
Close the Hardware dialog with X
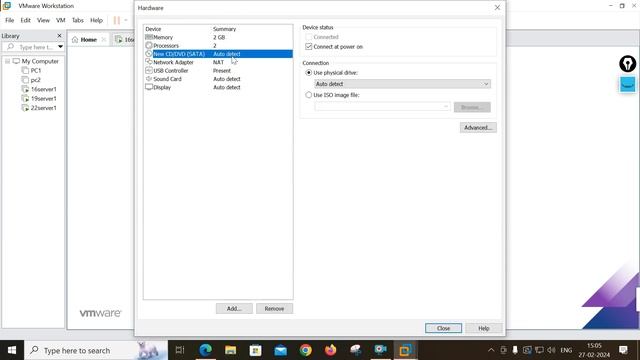(x=497, y=8)
